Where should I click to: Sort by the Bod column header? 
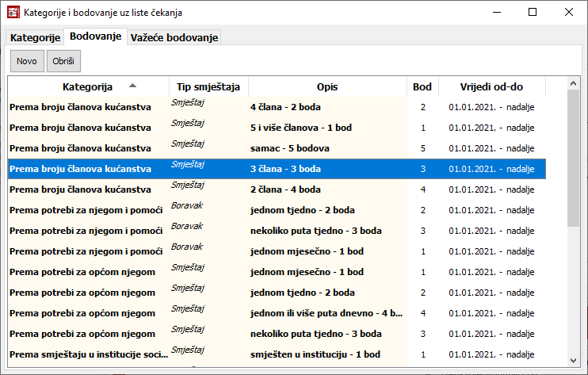pyautogui.click(x=422, y=86)
